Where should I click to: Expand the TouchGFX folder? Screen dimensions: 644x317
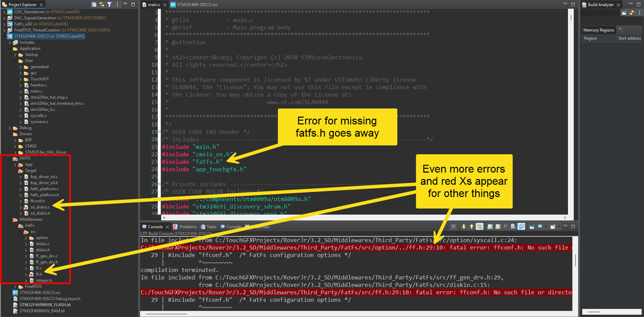[21, 79]
